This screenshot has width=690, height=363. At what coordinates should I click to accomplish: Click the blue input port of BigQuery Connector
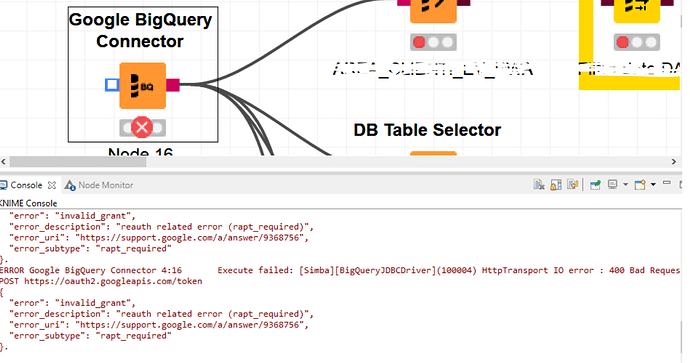(112, 84)
